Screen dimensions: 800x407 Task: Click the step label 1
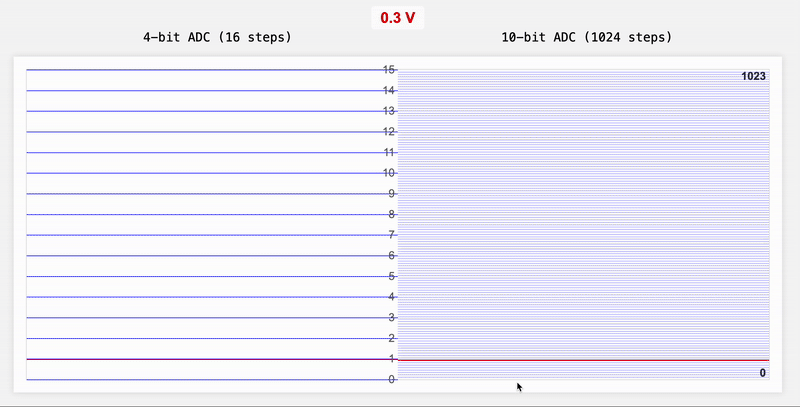(x=392, y=359)
